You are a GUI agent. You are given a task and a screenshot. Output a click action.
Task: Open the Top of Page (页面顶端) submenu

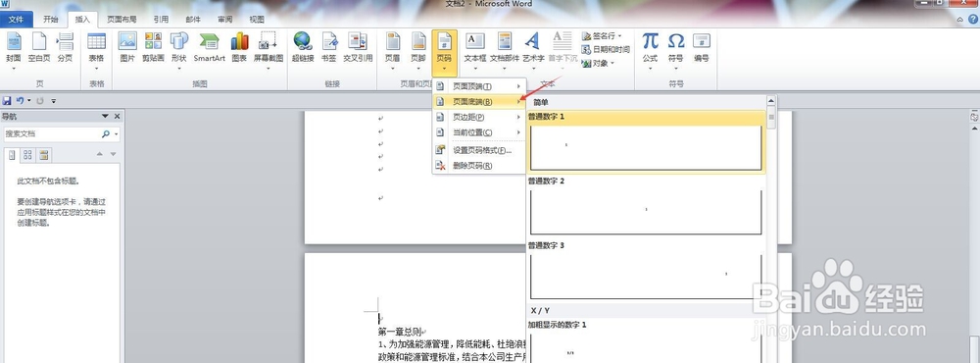click(x=479, y=86)
